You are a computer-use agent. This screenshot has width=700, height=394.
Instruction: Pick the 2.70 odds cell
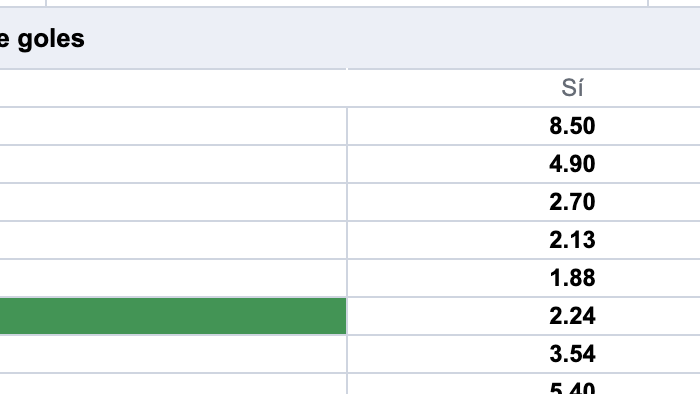coord(572,202)
